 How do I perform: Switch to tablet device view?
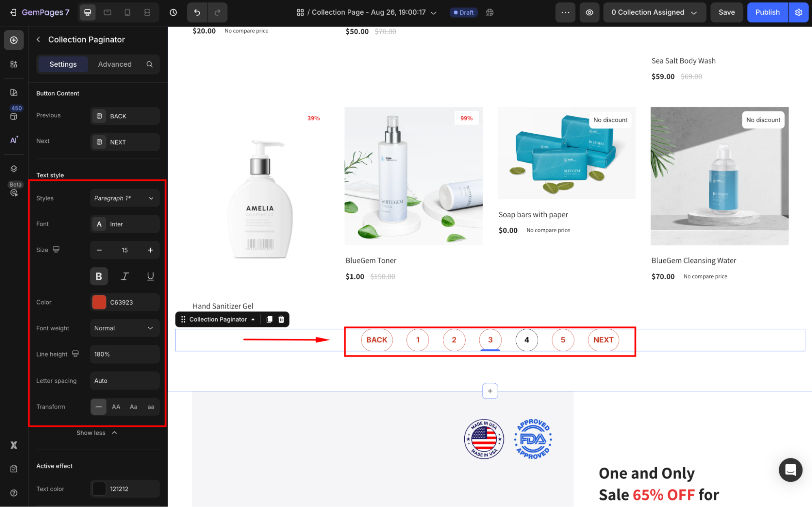point(107,12)
